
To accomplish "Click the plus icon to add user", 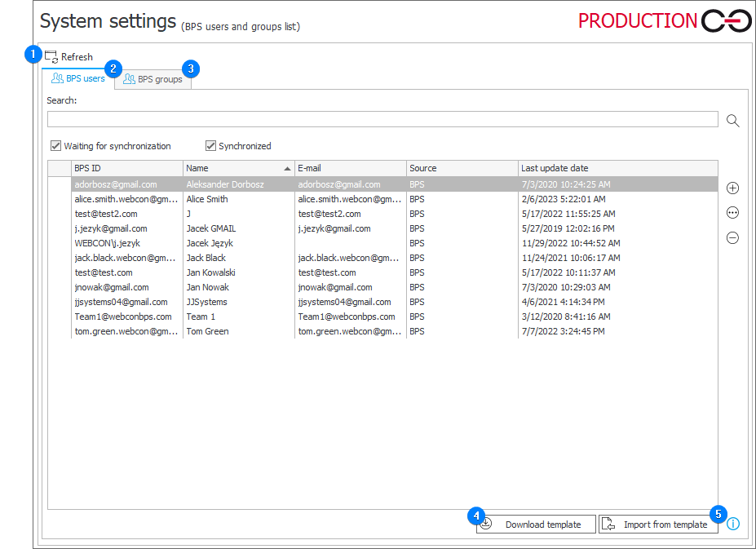I will click(732, 188).
